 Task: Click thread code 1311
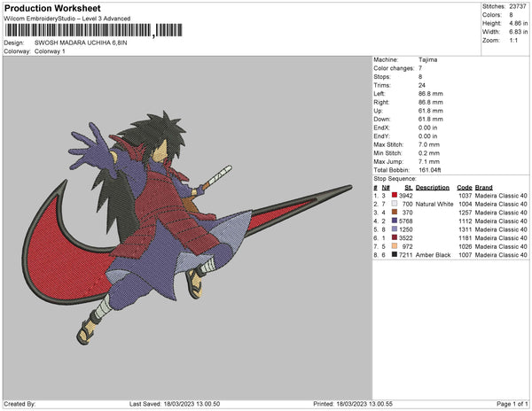point(465,229)
